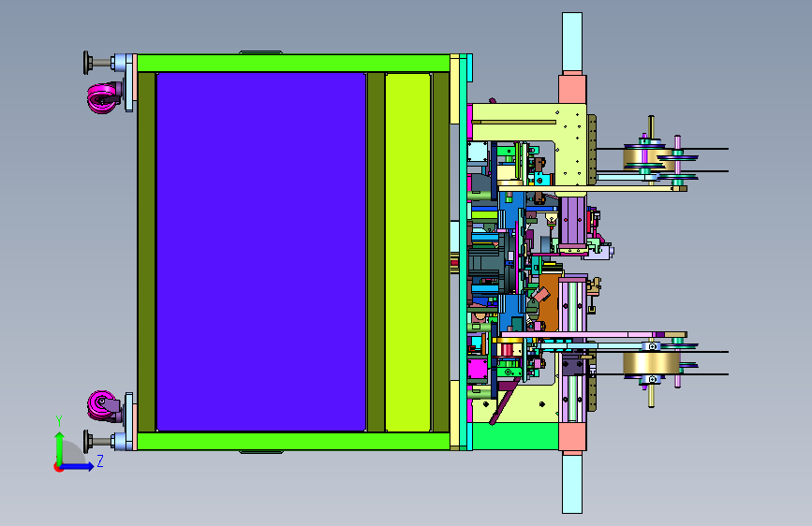This screenshot has width=812, height=526.
Task: Pick the bottom bright green frame beam
Action: coord(293,441)
